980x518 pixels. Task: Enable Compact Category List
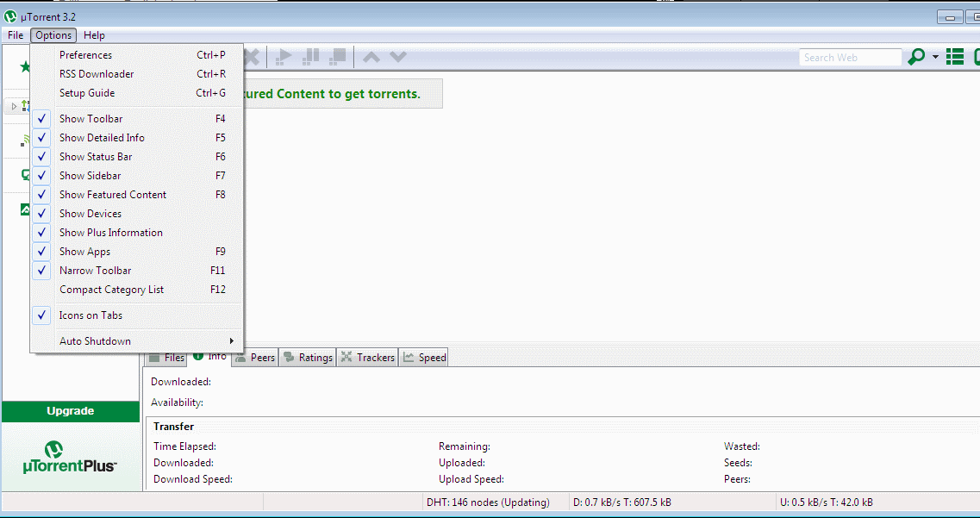pyautogui.click(x=136, y=290)
